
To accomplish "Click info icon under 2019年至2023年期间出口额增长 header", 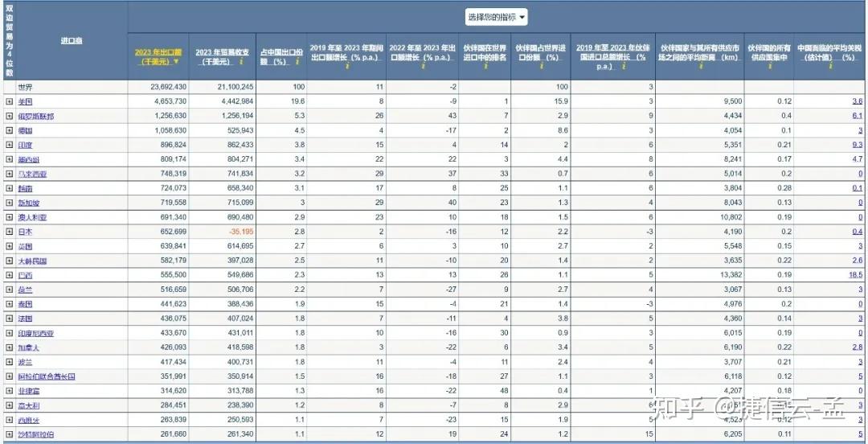I will (x=346, y=67).
